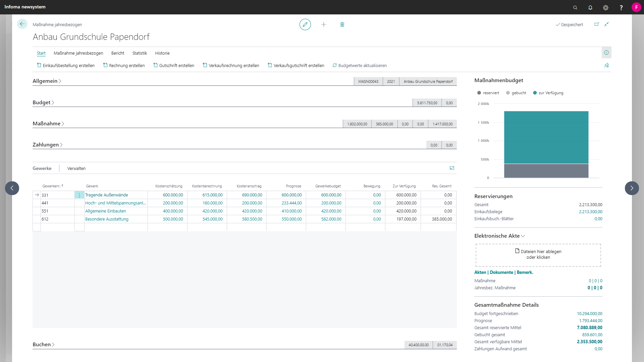Click the plus icon to create a new record

tap(324, 24)
